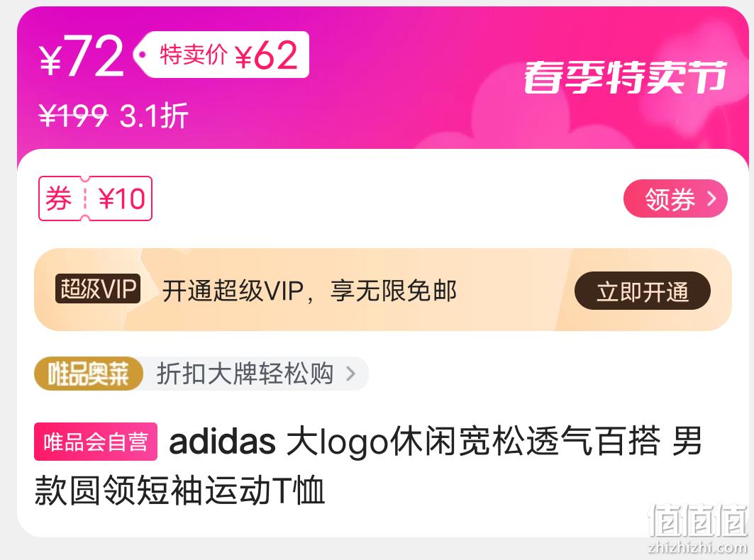The image size is (754, 560).
Task: Tap the 款圆领短袖运动T恤 title line
Action: point(180,491)
